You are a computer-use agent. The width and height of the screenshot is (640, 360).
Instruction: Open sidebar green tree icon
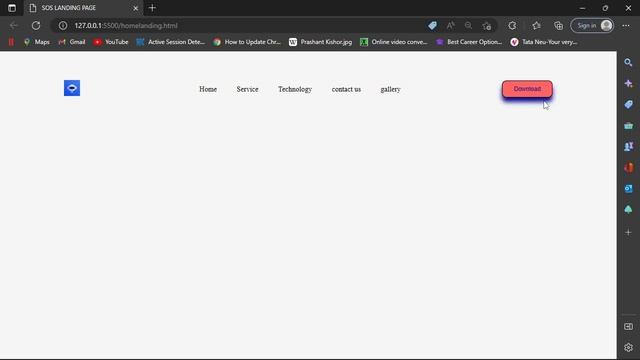coord(628,209)
